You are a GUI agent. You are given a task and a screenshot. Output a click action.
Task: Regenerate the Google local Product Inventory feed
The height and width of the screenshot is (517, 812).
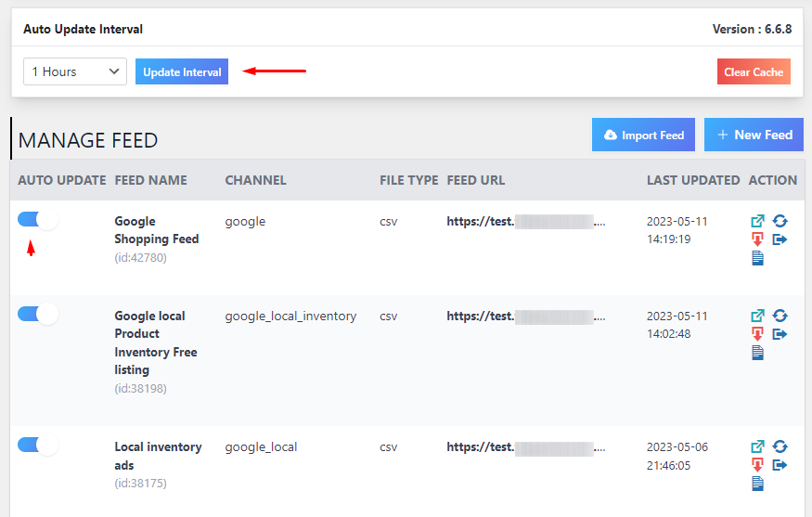(x=780, y=316)
